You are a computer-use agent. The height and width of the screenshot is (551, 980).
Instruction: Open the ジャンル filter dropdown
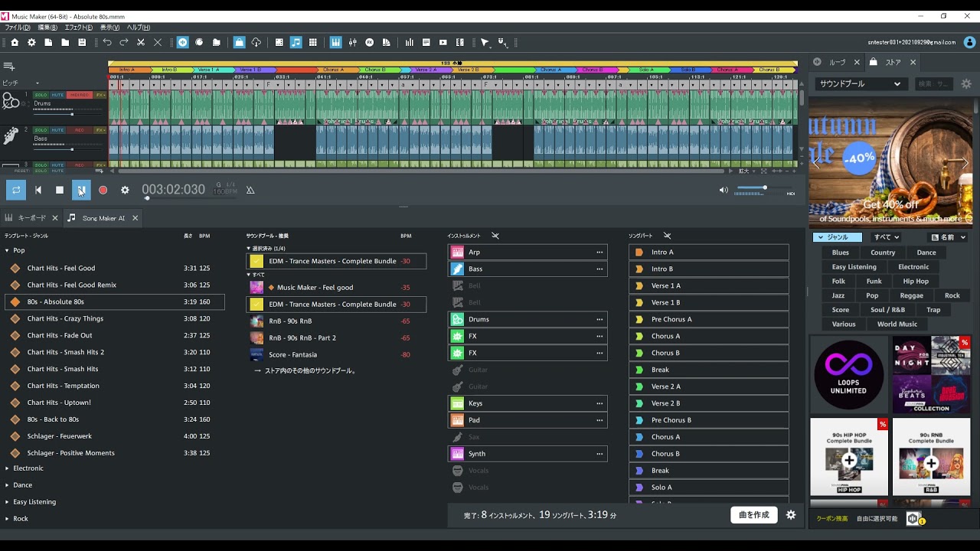837,237
